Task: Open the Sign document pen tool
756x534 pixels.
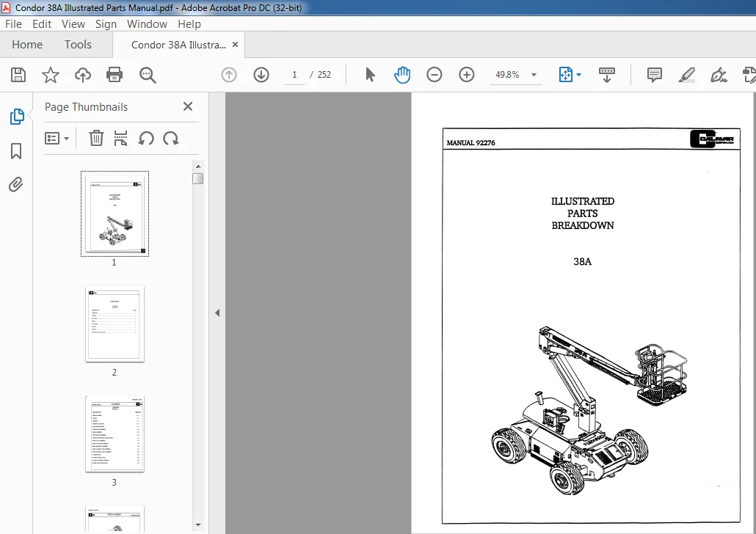Action: (x=719, y=75)
